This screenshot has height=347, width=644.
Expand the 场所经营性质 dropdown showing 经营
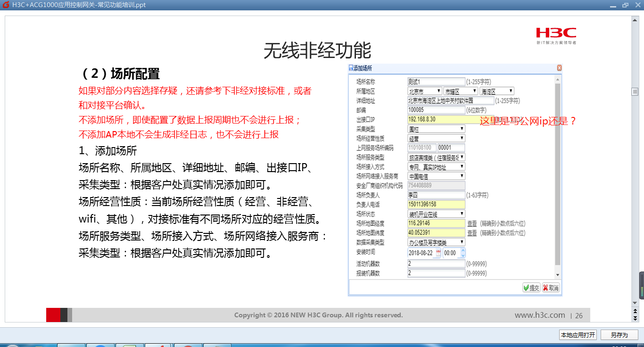(437, 138)
